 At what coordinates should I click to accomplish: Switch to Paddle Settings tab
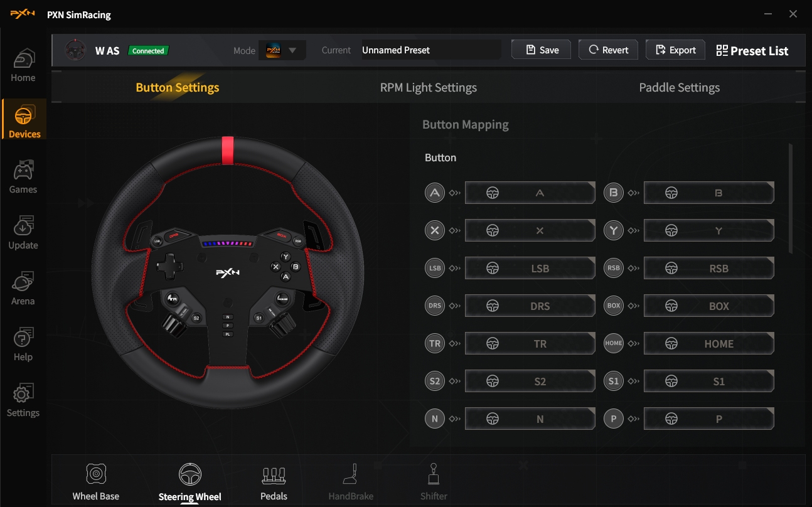(679, 88)
